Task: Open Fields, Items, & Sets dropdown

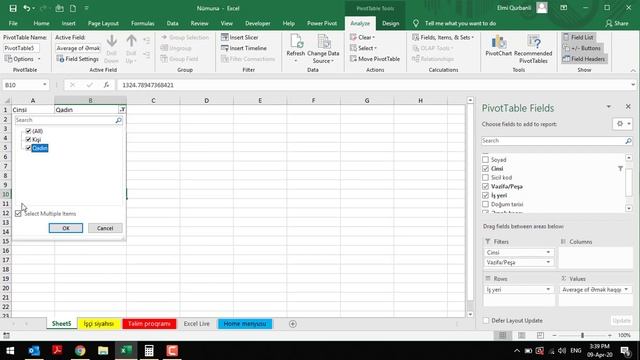Action: click(443, 37)
